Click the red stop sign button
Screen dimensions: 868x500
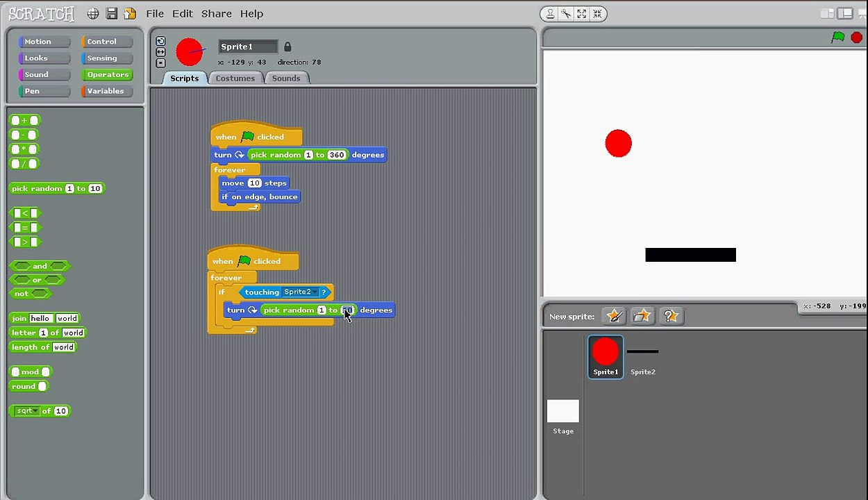[x=856, y=37]
